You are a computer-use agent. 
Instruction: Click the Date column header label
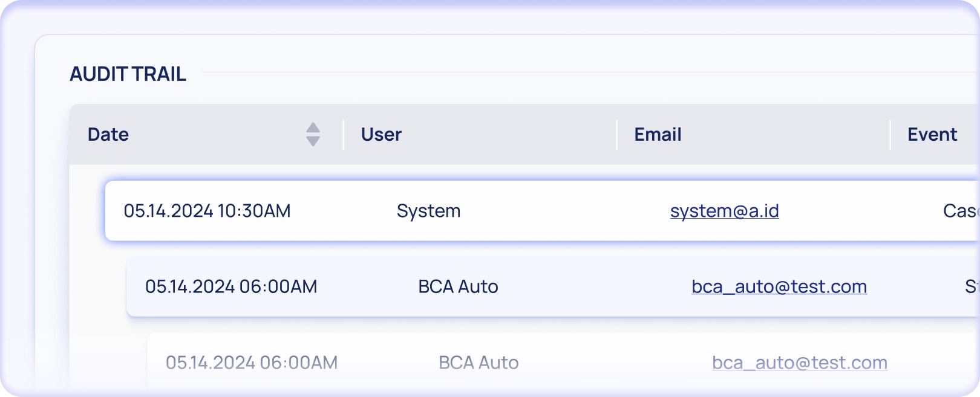[108, 134]
